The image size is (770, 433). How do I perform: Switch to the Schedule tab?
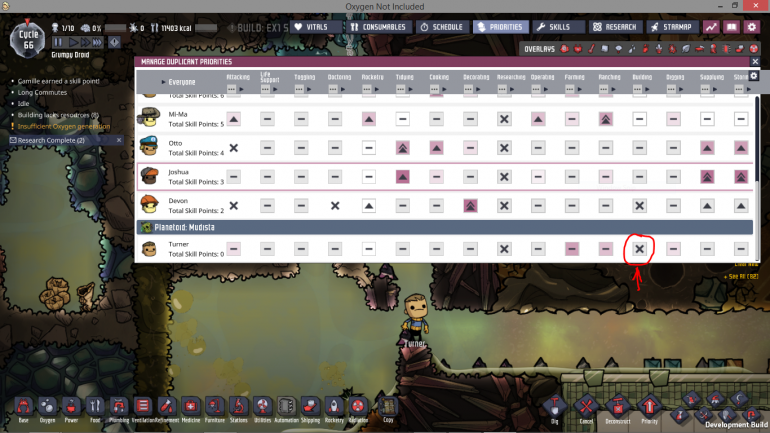tap(440, 27)
